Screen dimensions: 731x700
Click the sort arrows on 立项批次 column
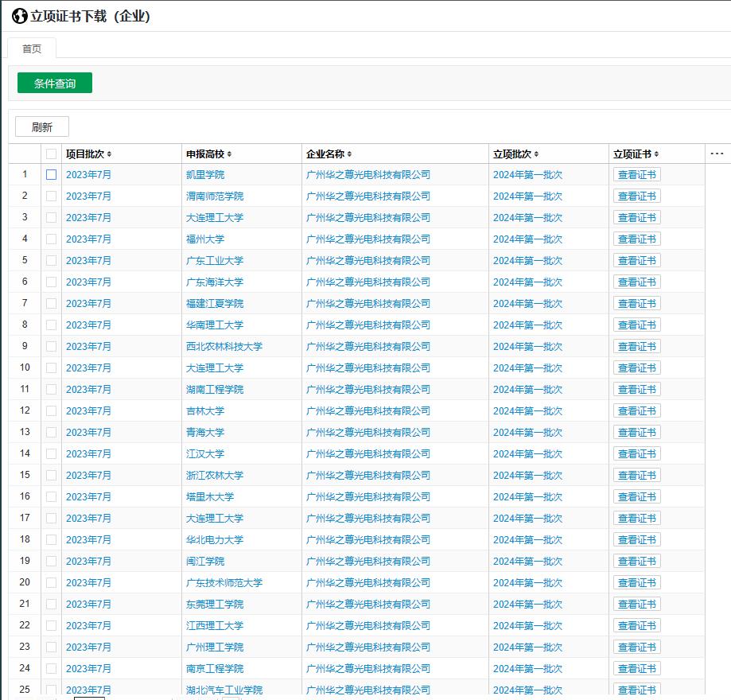pyautogui.click(x=536, y=154)
